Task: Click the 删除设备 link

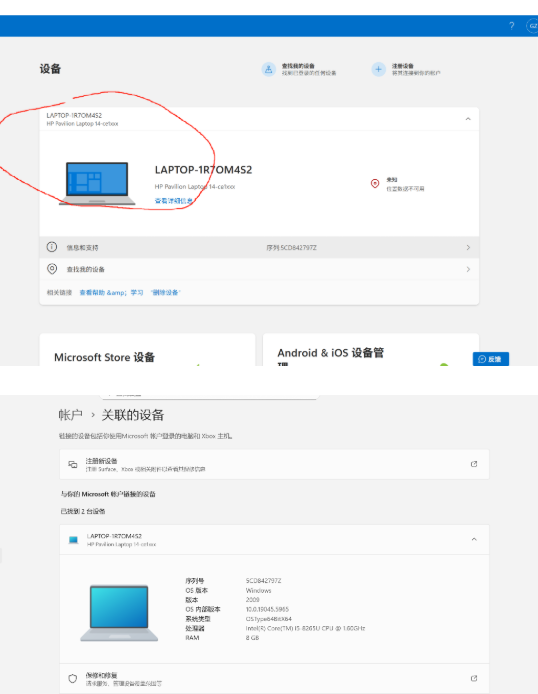Action: coord(165,293)
